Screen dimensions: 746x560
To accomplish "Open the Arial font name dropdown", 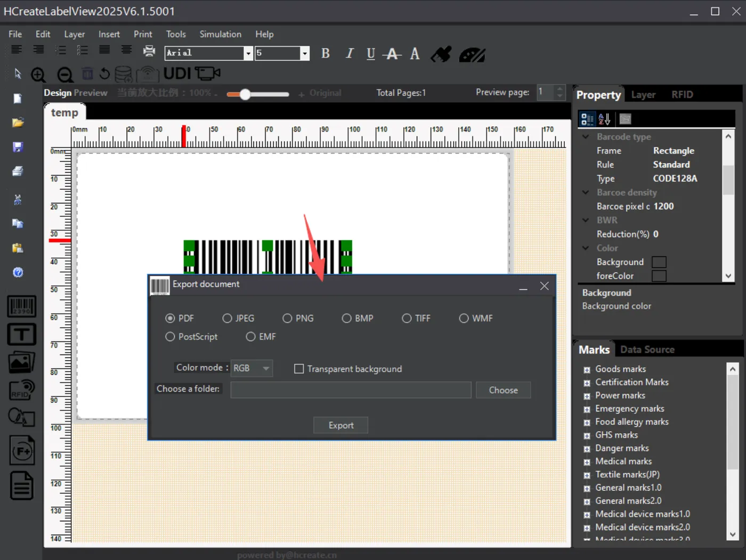I will (248, 53).
